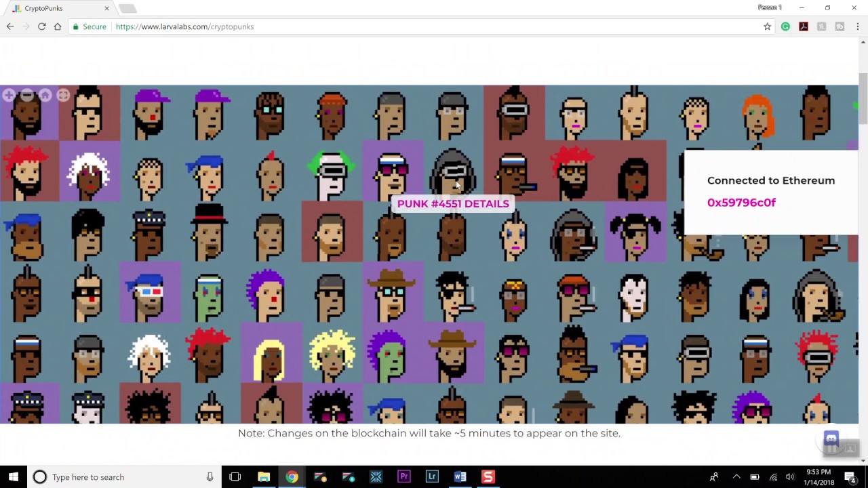
Task: Click the Person 1 profile button
Action: click(x=770, y=7)
